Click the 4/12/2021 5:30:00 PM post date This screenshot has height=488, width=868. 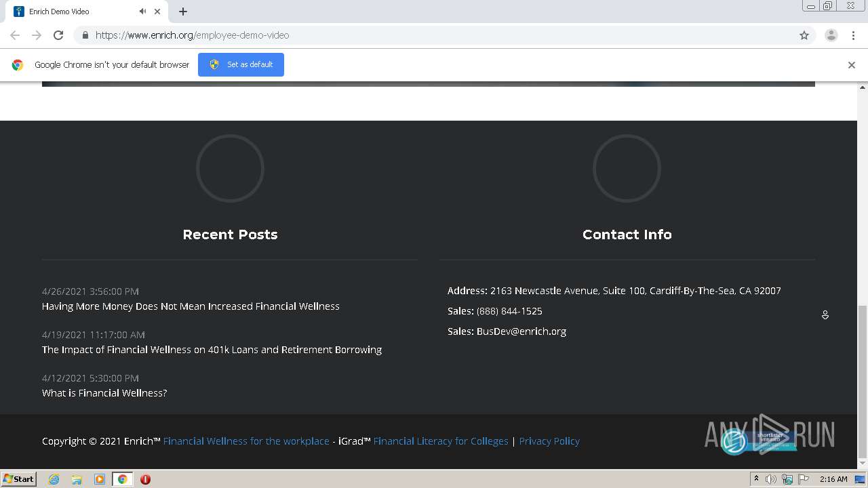click(x=90, y=378)
